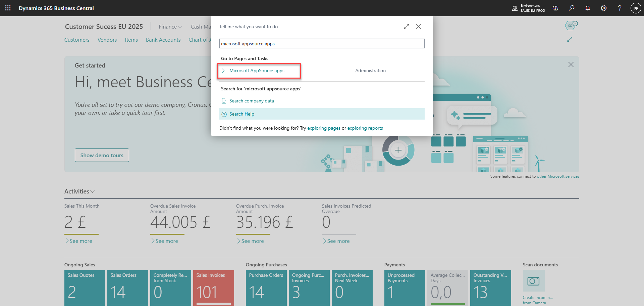Viewport: 644px width, 306px height.
Task: Open the red Sales Invoices tile
Action: click(x=214, y=288)
